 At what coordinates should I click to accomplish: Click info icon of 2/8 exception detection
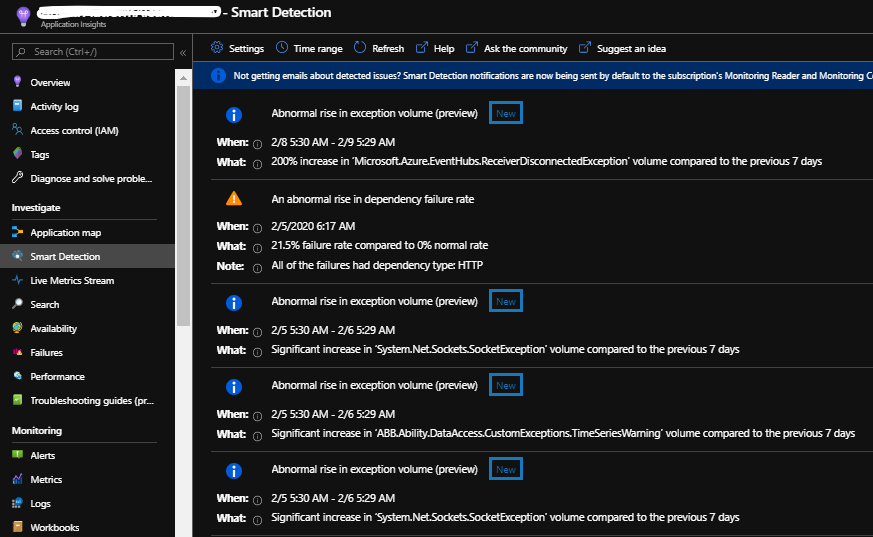pos(234,115)
